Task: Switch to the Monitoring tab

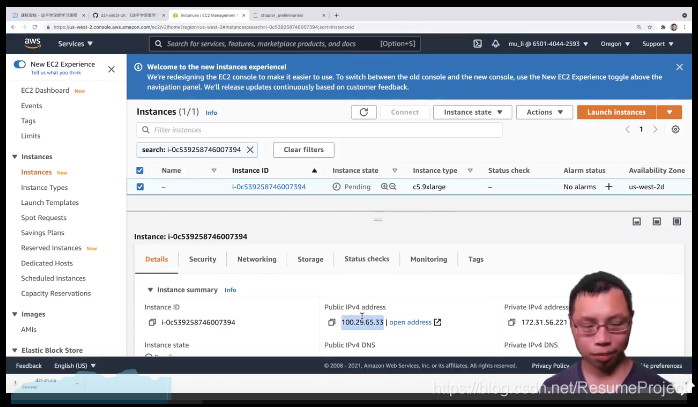Action: [429, 259]
